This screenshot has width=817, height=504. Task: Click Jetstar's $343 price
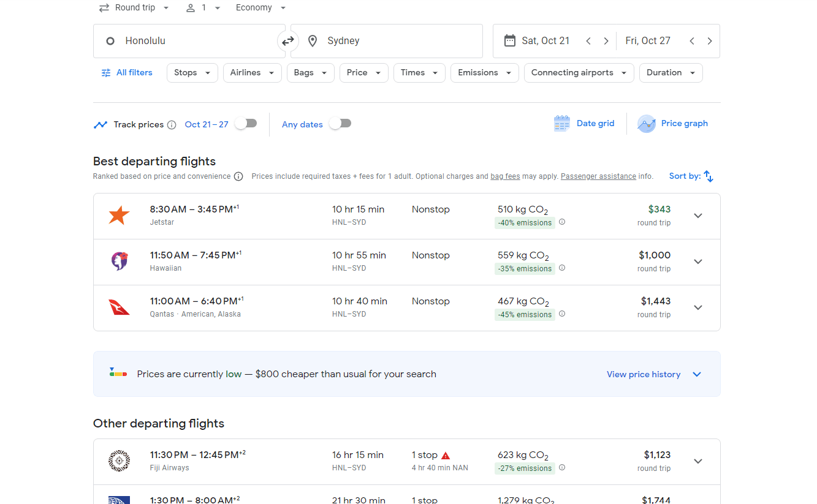(659, 209)
